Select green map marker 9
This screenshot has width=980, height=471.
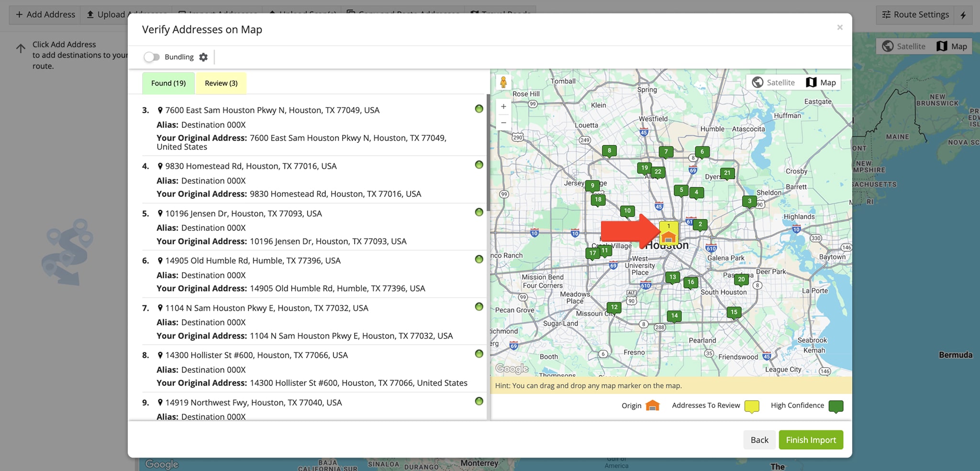(592, 186)
